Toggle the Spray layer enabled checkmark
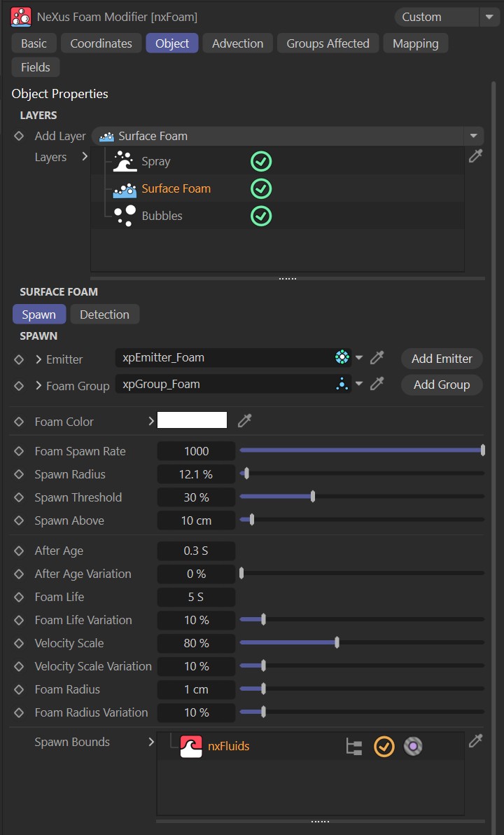Image resolution: width=504 pixels, height=835 pixels. [x=261, y=162]
